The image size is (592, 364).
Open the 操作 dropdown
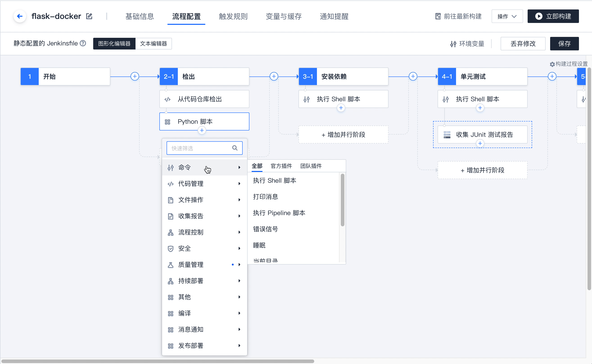[x=507, y=16]
